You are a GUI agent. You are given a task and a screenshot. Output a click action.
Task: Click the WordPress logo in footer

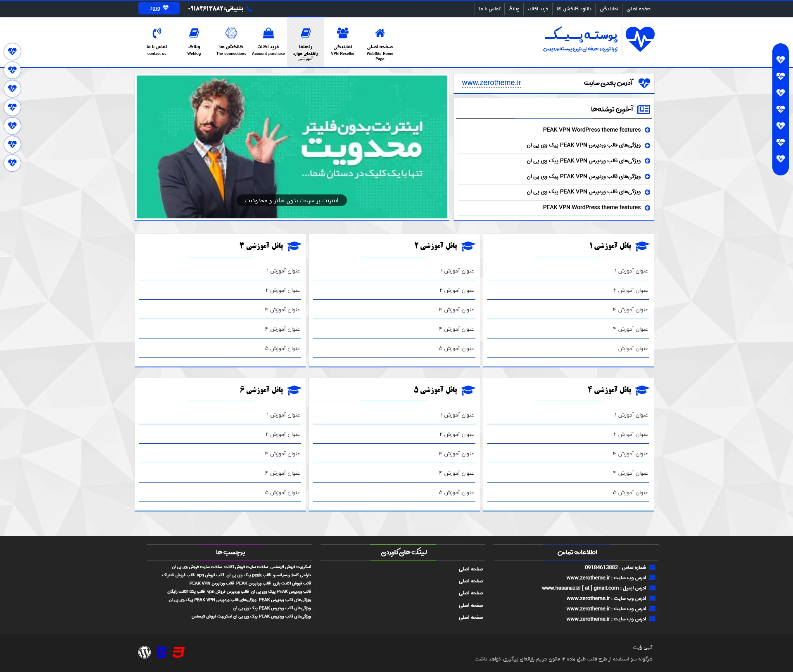145,652
